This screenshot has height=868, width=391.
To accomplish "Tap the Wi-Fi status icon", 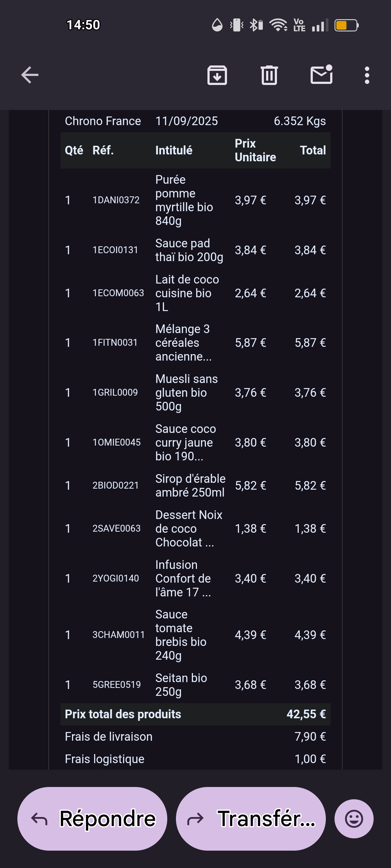I will coord(278,25).
